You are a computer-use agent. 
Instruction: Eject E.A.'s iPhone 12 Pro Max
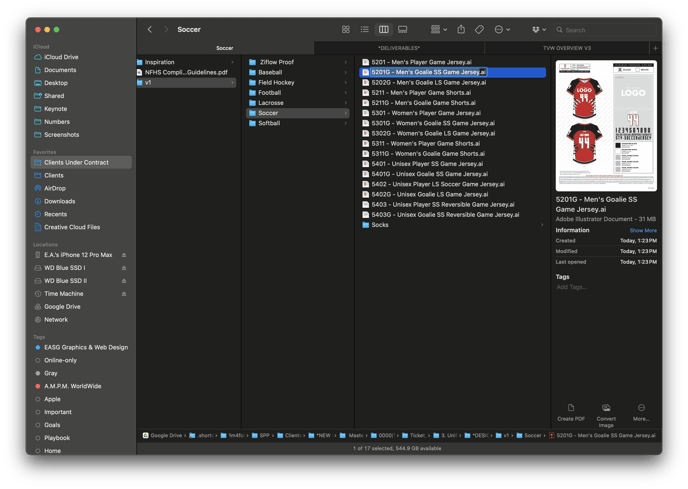(x=124, y=255)
